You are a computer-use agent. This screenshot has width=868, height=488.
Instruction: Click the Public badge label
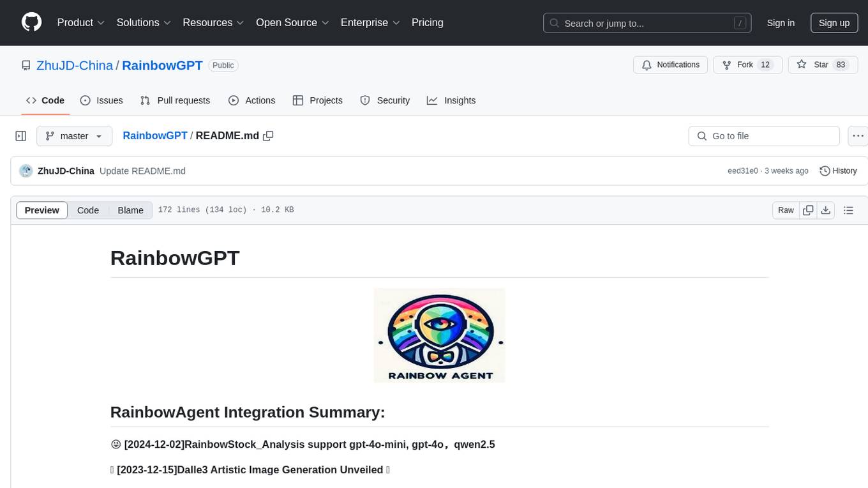pyautogui.click(x=223, y=65)
